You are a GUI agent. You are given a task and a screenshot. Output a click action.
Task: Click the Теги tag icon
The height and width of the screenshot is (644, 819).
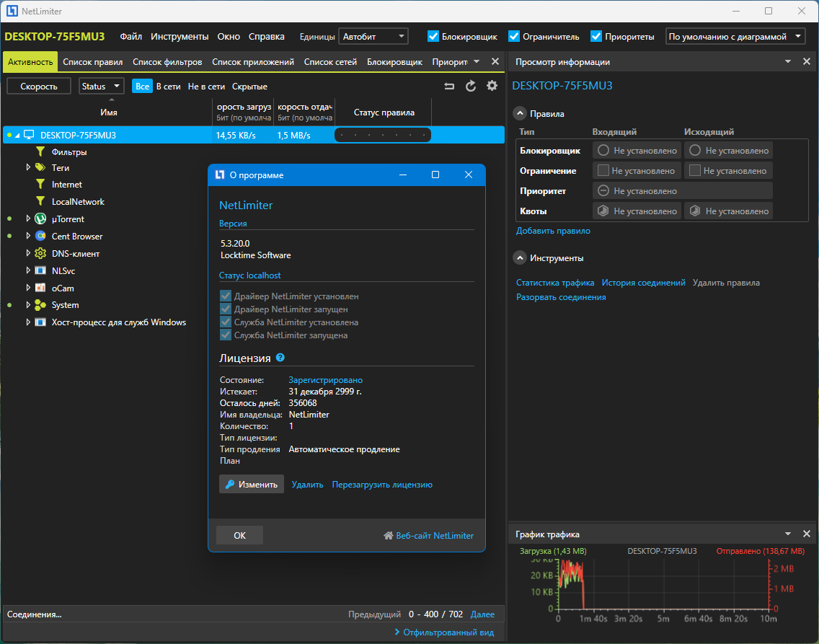point(40,167)
